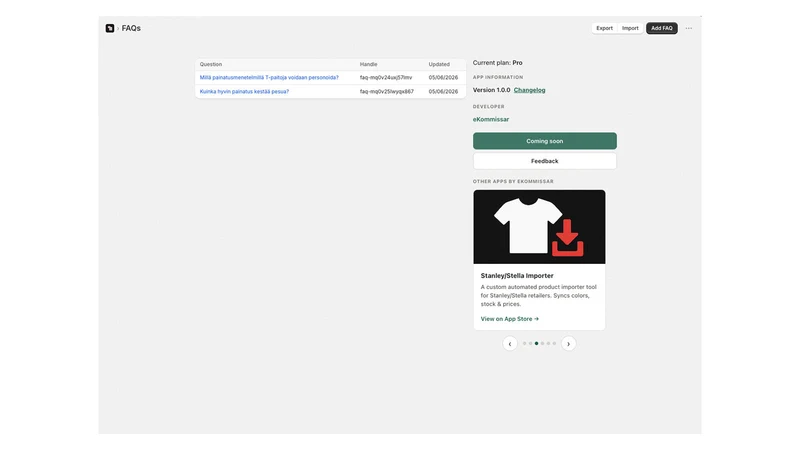Click the Current plan: Pro text
800x450 pixels.
497,63
